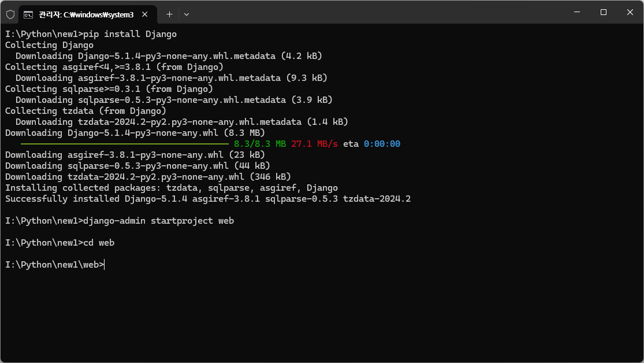Click the 'Successfully installed Django-5.1.4' line
The image size is (644, 363).
208,199
